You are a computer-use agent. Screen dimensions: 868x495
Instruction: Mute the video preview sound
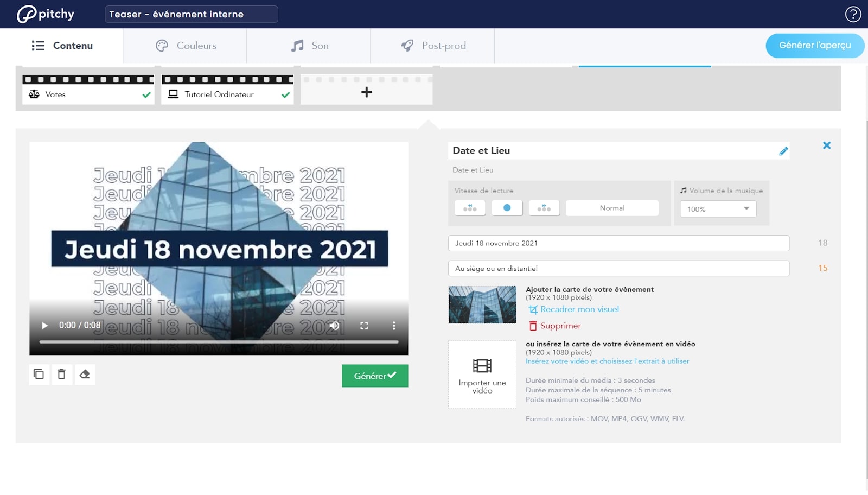[x=335, y=326]
